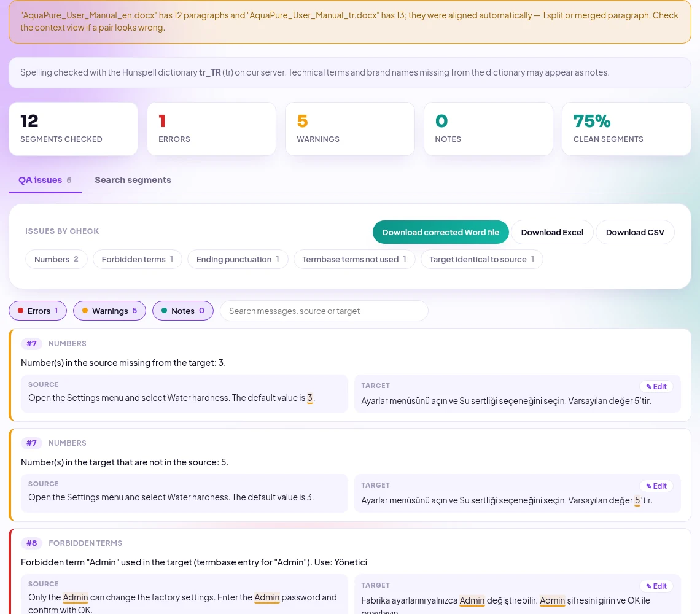Click the Download CSV button
The image size is (700, 614).
coord(635,232)
